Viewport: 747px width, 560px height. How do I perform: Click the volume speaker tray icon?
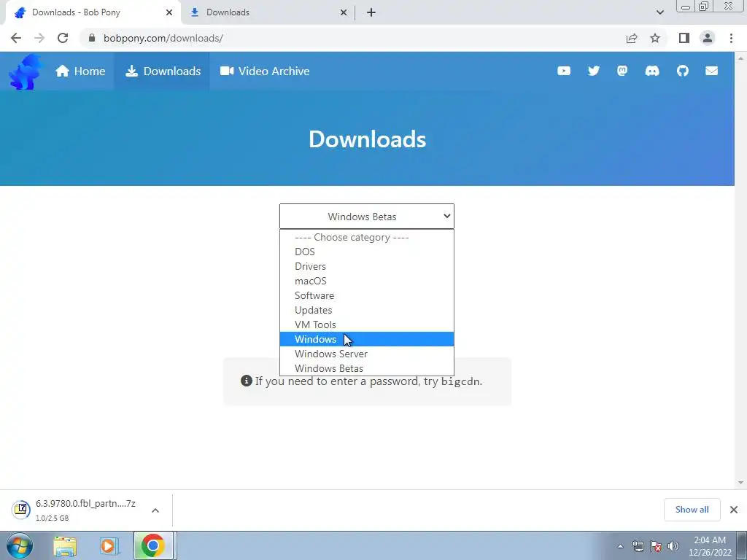(x=673, y=546)
